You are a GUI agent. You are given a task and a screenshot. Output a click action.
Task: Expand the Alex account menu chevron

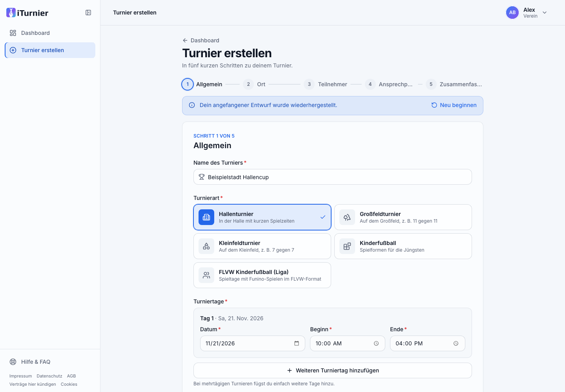coord(545,13)
